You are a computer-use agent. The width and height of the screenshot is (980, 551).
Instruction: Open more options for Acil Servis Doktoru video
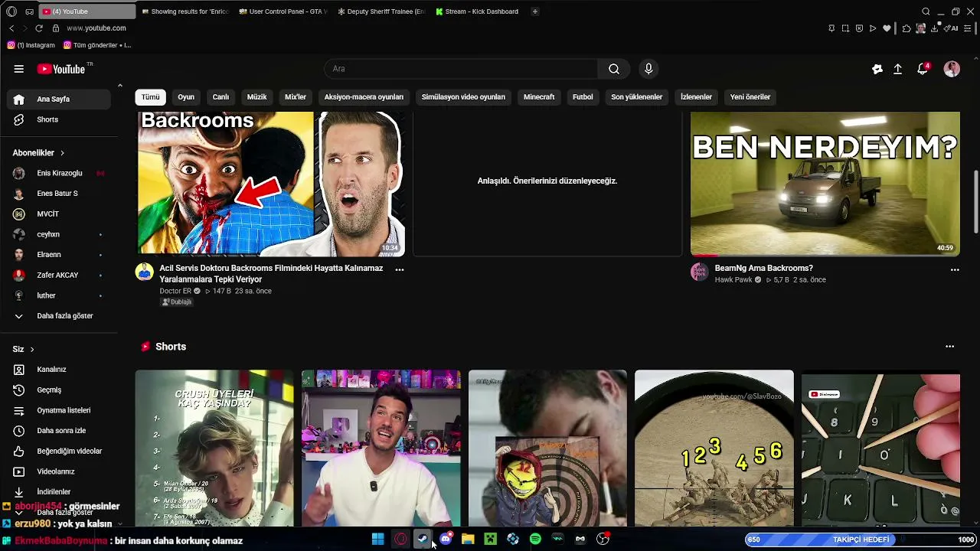pos(400,269)
